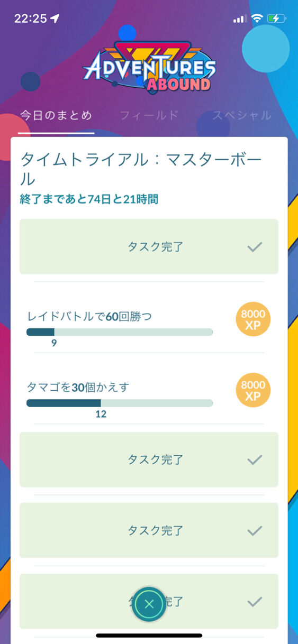Tap the egg hatching progress bar showing 12

coord(120,403)
